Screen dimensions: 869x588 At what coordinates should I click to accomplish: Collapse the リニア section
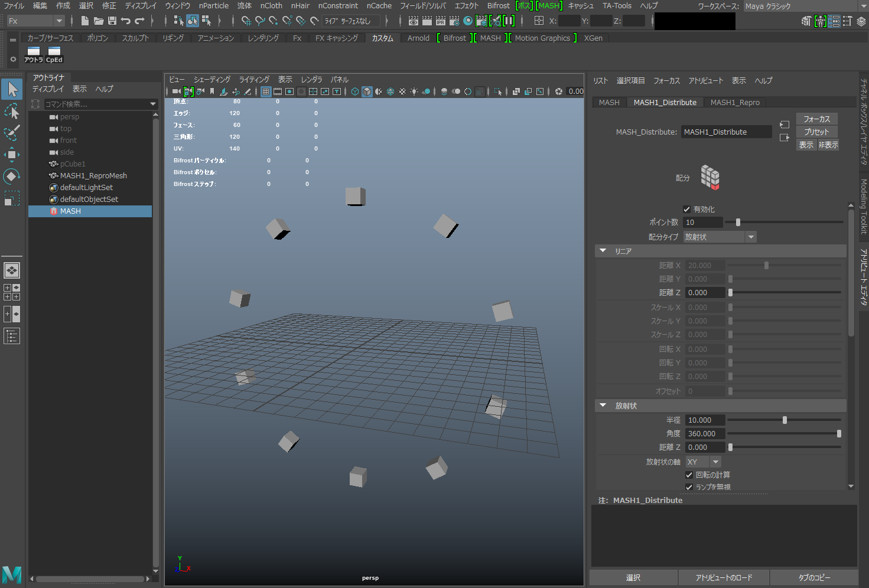point(603,251)
